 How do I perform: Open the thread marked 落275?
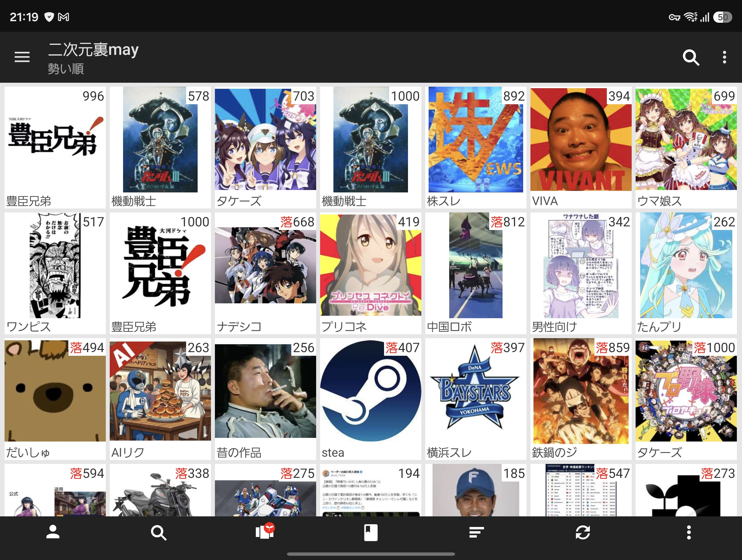click(265, 490)
